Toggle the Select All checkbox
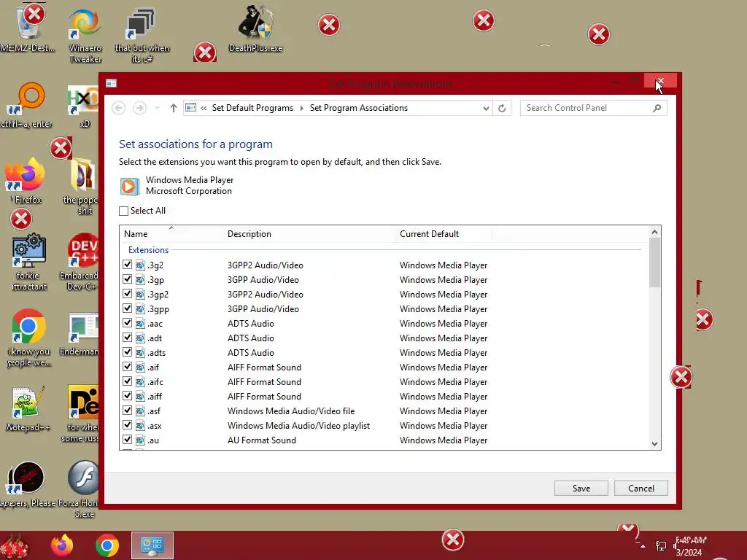The width and height of the screenshot is (747, 560). 123,211
